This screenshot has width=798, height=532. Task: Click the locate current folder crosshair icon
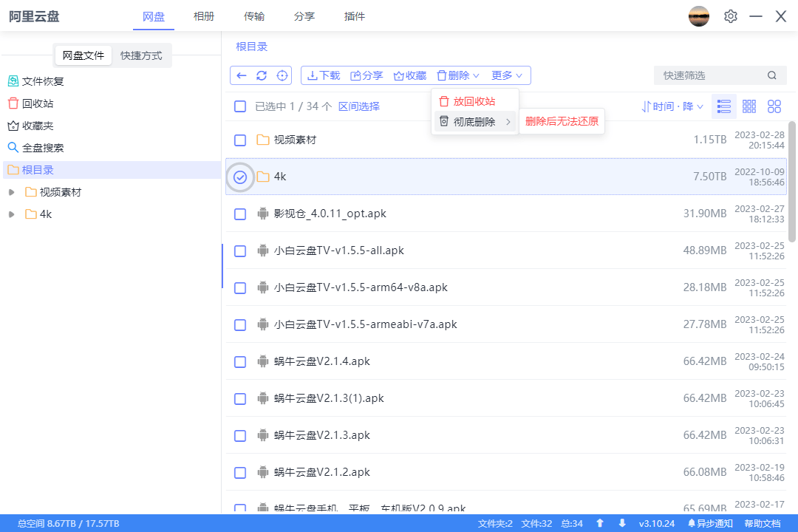coord(281,75)
